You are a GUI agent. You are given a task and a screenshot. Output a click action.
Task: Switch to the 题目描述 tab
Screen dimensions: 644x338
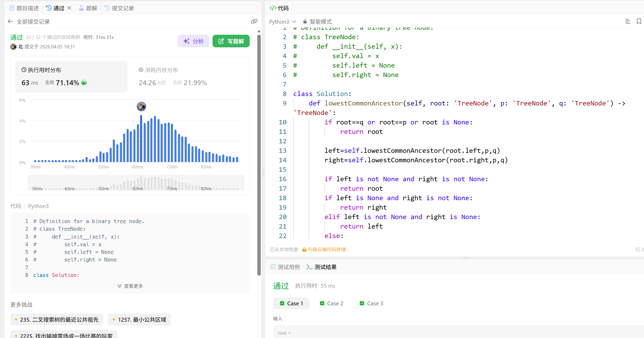(x=24, y=8)
